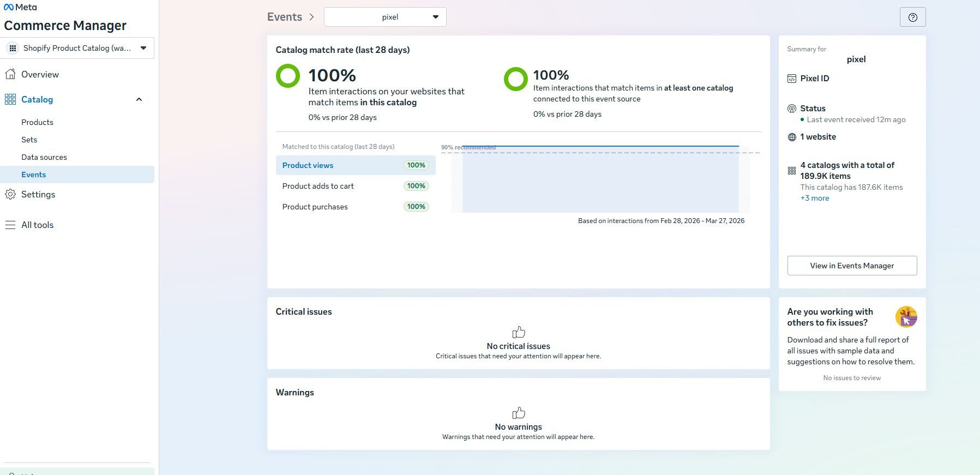
Task: Open Products in the sidebar
Action: click(x=37, y=122)
